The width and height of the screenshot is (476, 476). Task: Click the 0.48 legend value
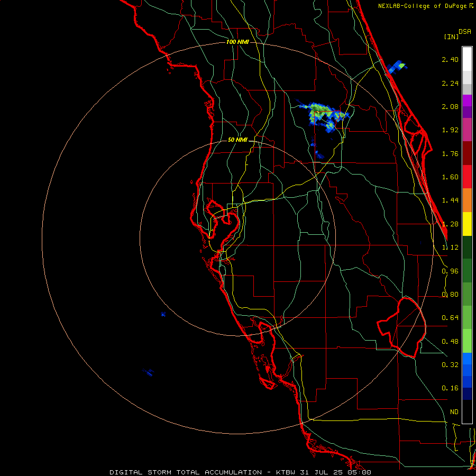[450, 342]
